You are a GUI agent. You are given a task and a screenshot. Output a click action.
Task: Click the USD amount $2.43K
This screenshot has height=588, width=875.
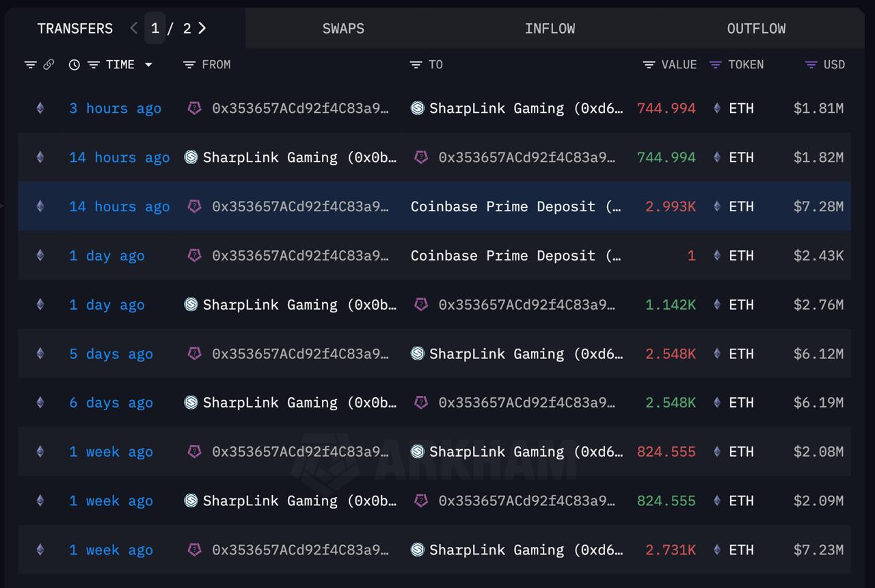(x=818, y=256)
